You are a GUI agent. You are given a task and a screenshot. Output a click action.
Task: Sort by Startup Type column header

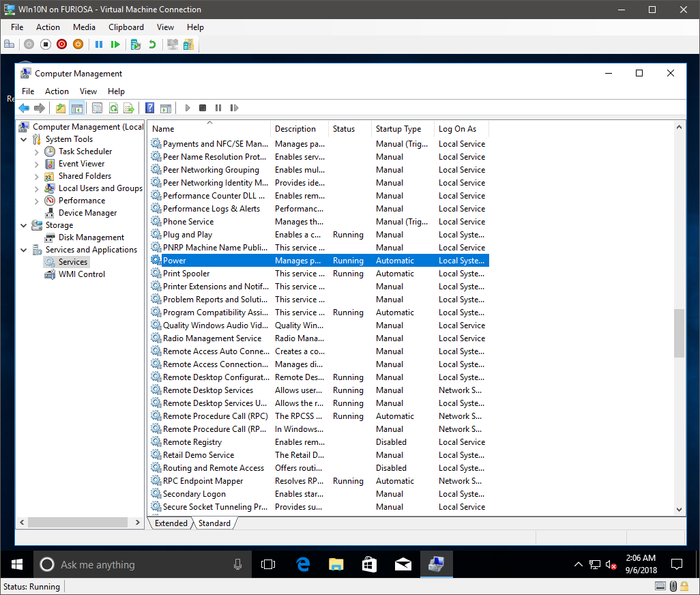pyautogui.click(x=403, y=128)
